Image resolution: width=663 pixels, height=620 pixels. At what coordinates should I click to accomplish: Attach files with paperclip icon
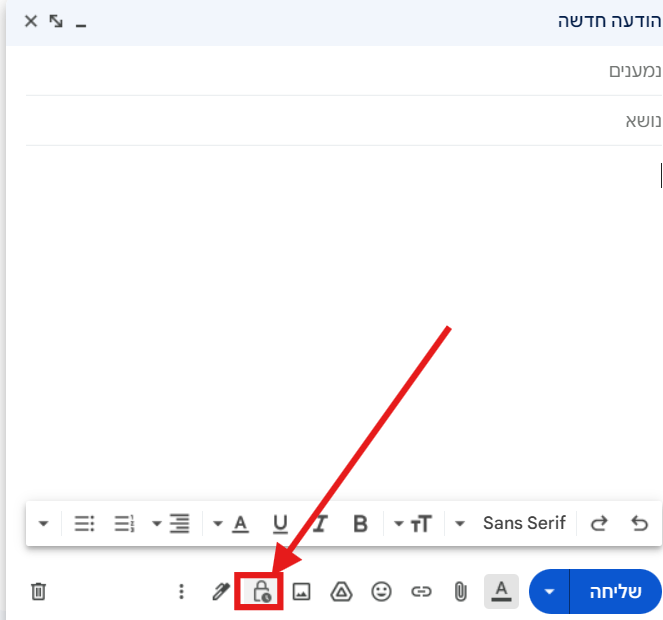[x=460, y=591]
